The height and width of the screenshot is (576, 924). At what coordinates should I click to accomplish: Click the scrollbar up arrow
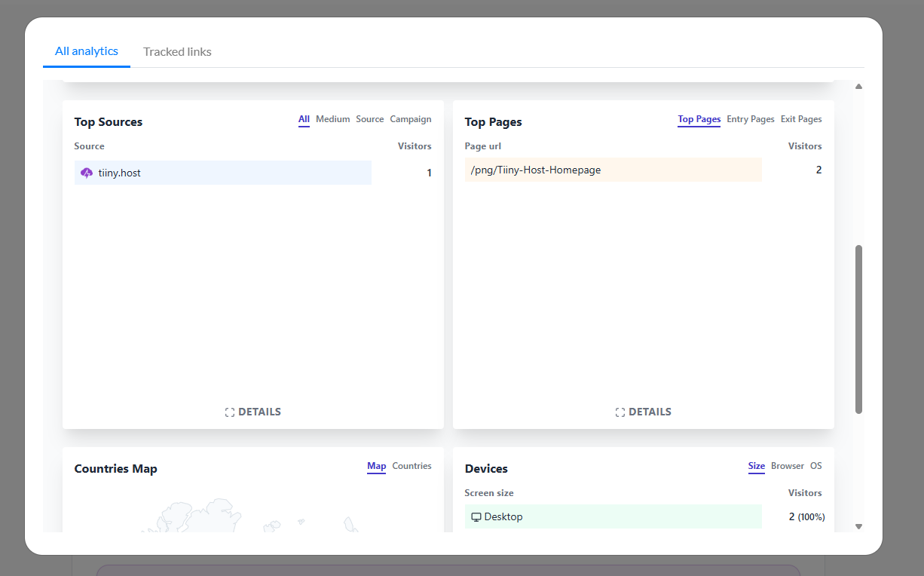coord(858,87)
